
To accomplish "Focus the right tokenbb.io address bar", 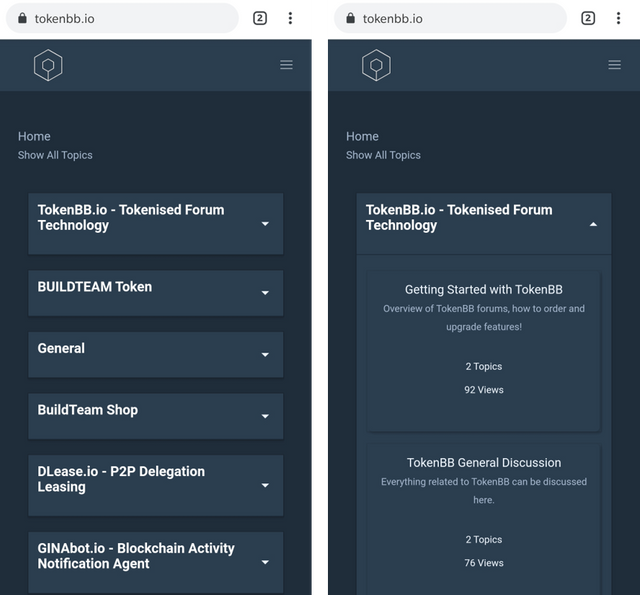I will click(x=451, y=18).
